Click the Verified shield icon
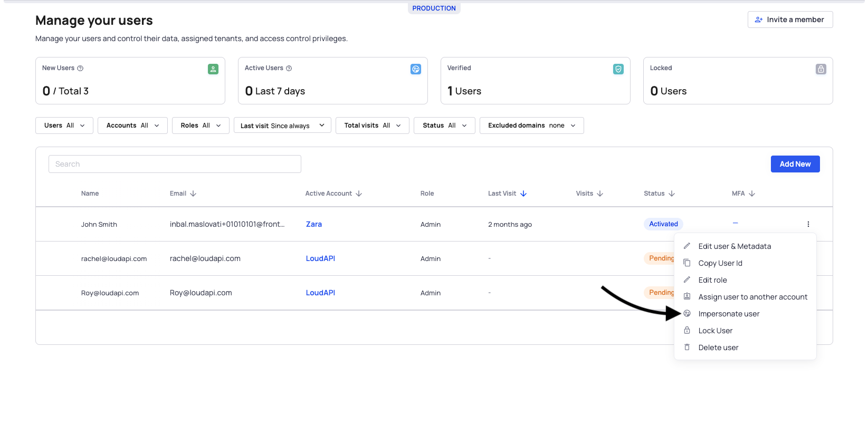This screenshot has width=868, height=434. (618, 69)
